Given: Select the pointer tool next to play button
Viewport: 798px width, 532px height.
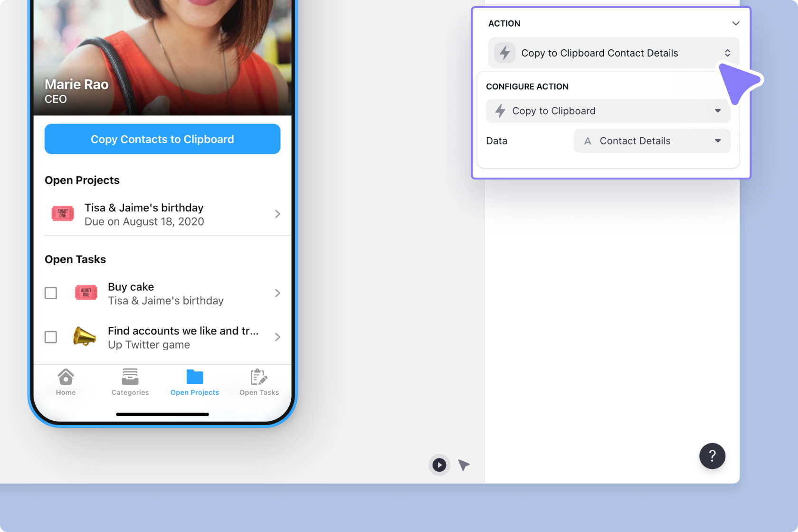Looking at the screenshot, I should (x=464, y=465).
